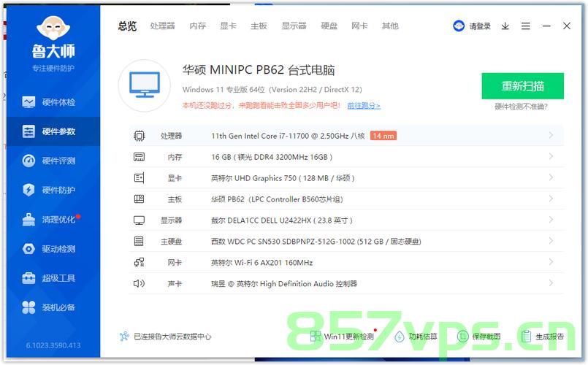This screenshot has height=365, width=588.
Task: Click 硬件检测不准确? link
Action: click(x=522, y=107)
